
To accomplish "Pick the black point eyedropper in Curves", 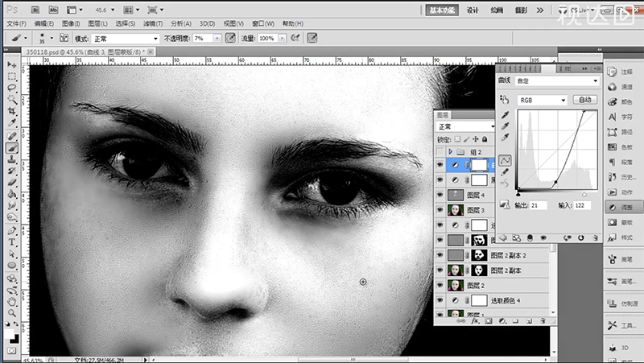I will tap(506, 114).
